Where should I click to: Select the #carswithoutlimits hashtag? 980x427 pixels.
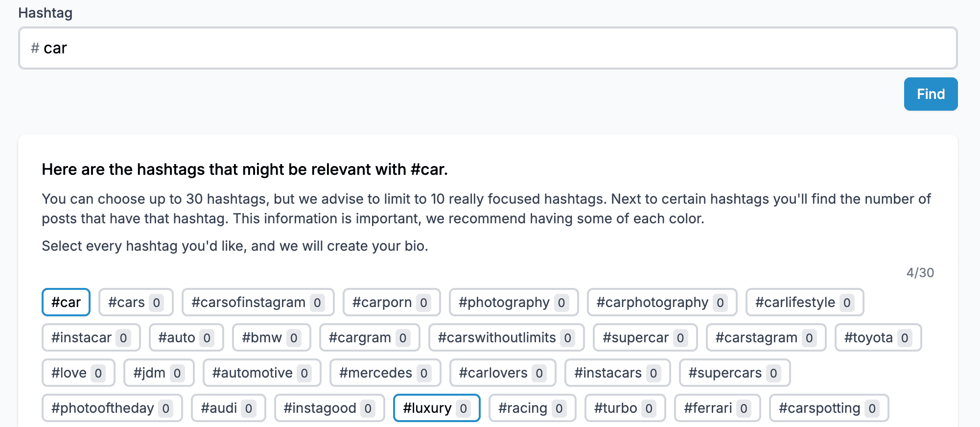(x=506, y=337)
